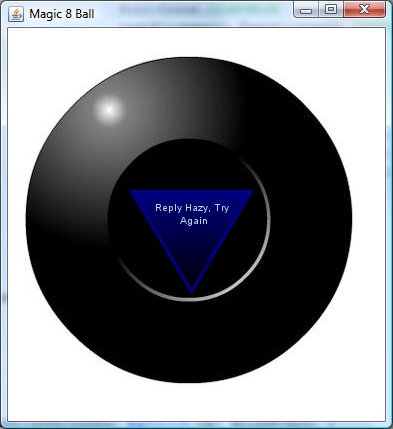Click the white glossy highlight on the ball

click(109, 110)
